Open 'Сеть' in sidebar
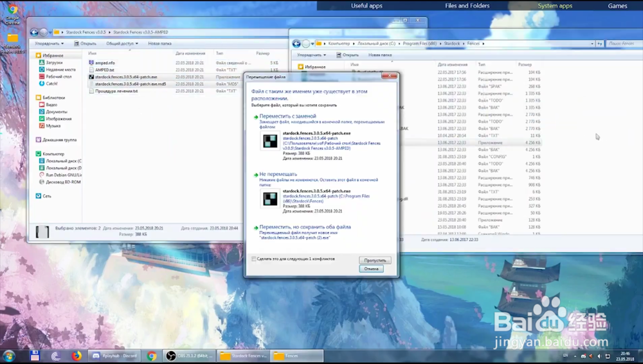 pos(47,196)
